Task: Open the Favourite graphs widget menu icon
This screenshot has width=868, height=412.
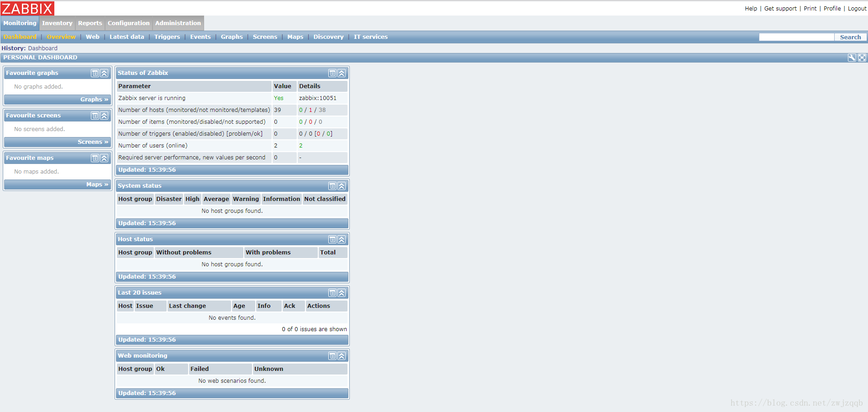Action: (95, 73)
